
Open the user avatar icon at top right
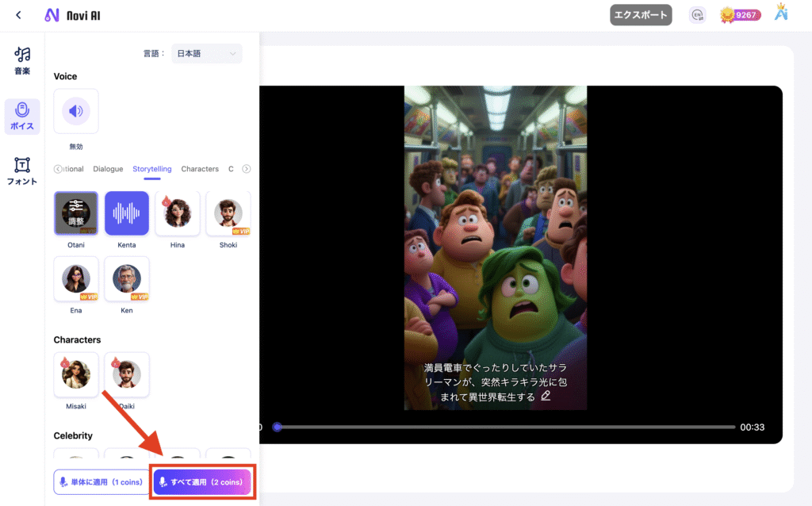coord(782,13)
